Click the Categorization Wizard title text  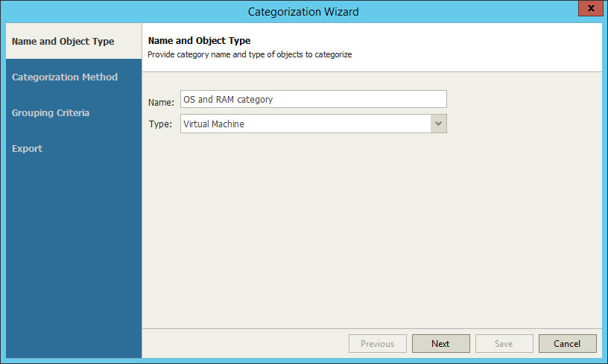pos(303,12)
